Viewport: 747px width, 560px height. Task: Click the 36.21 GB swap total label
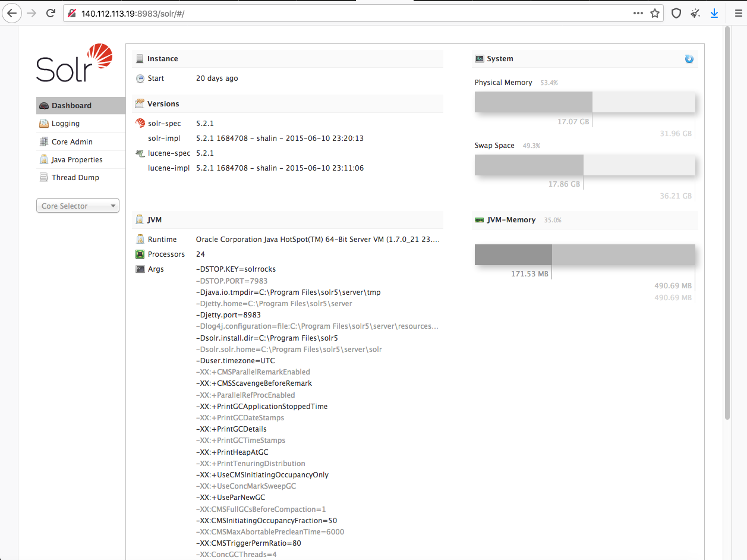click(676, 196)
